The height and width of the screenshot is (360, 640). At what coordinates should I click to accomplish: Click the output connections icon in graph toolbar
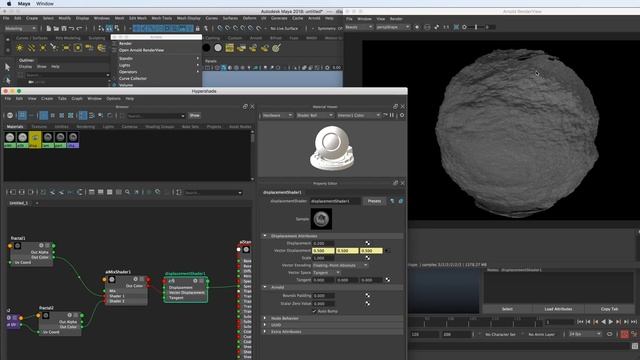[x=31, y=192]
